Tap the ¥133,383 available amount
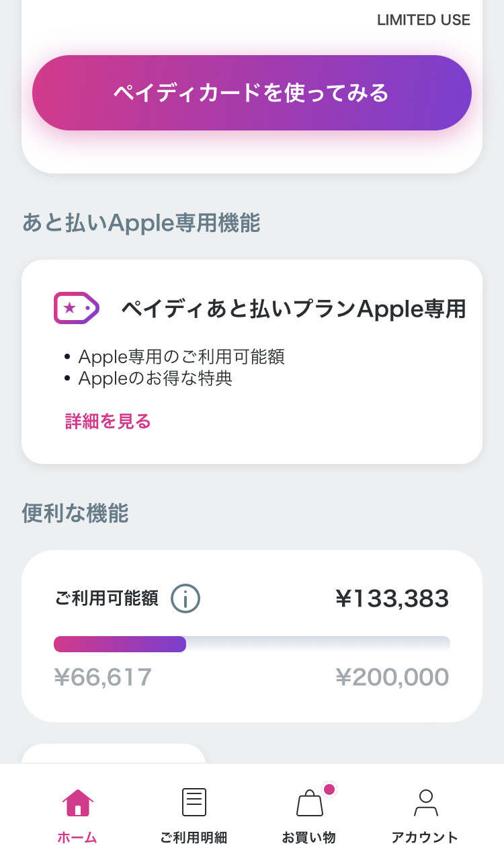Viewport: 504px width, 856px height. pos(392,598)
